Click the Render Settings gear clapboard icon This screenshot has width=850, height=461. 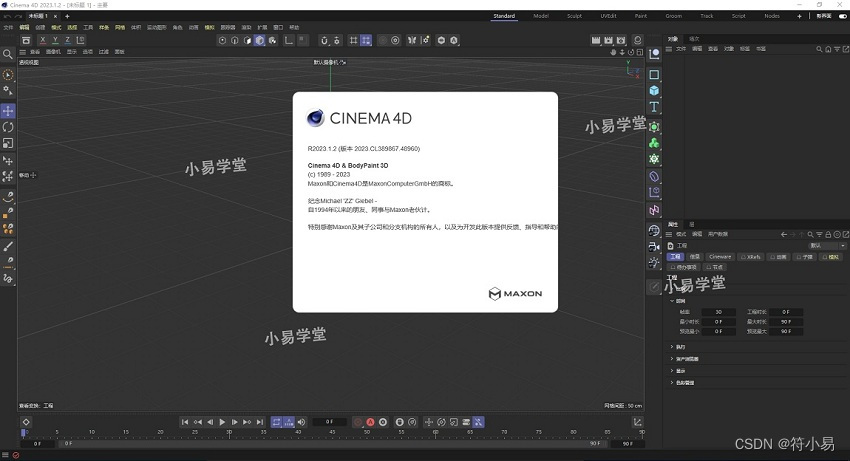tap(621, 40)
